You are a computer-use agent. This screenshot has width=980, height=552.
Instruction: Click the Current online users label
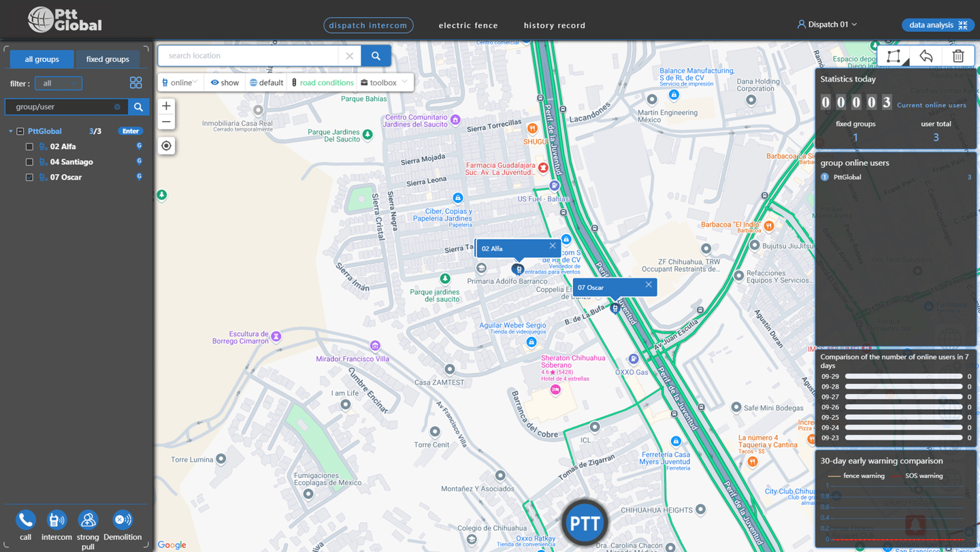931,105
